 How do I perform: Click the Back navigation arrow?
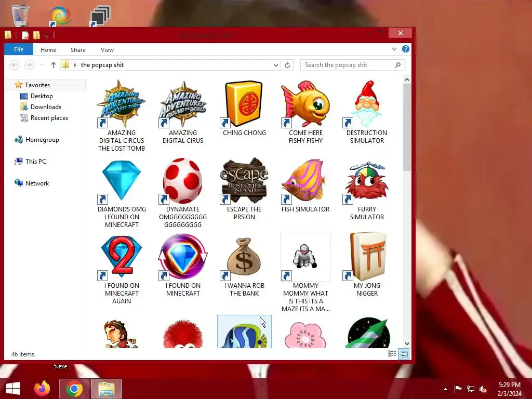14,65
